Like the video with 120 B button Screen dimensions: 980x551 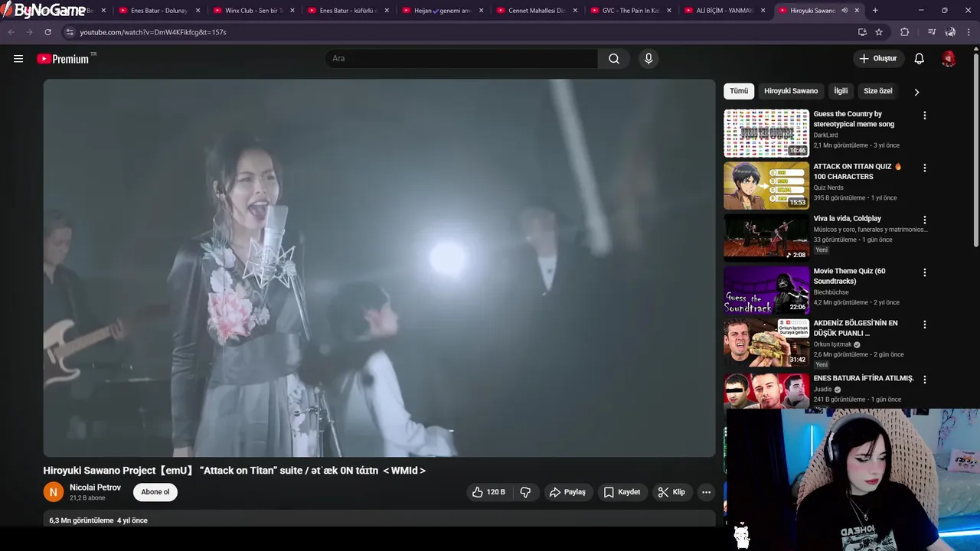click(488, 492)
